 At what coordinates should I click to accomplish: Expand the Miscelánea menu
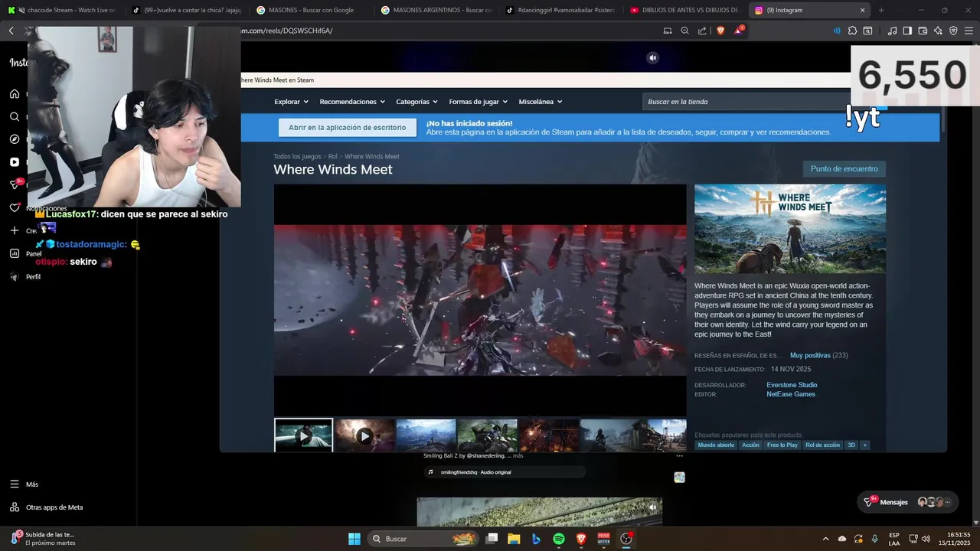(x=540, y=102)
